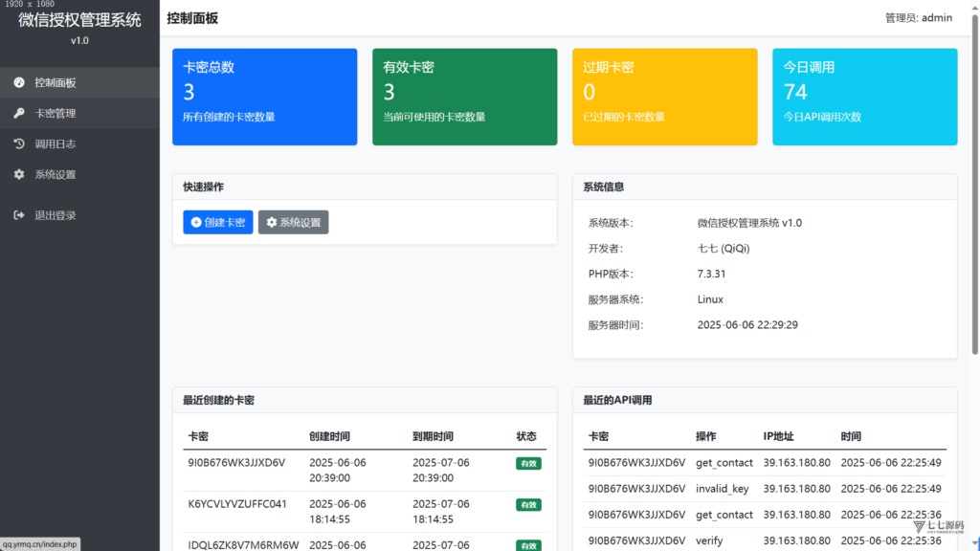Click the PHP version value 7.3.31
The image size is (980, 551).
712,274
